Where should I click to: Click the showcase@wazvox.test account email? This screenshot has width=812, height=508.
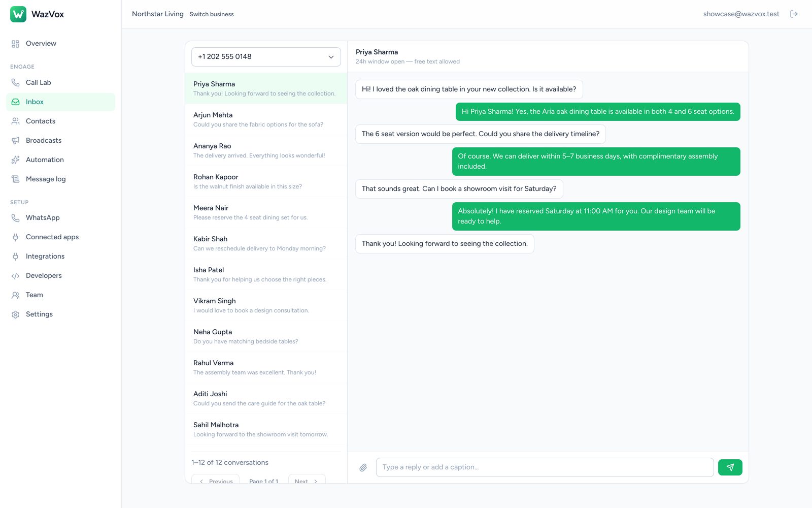pyautogui.click(x=741, y=14)
